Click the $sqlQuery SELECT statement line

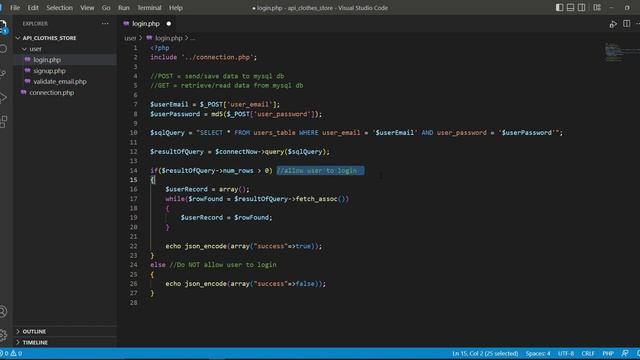point(356,133)
